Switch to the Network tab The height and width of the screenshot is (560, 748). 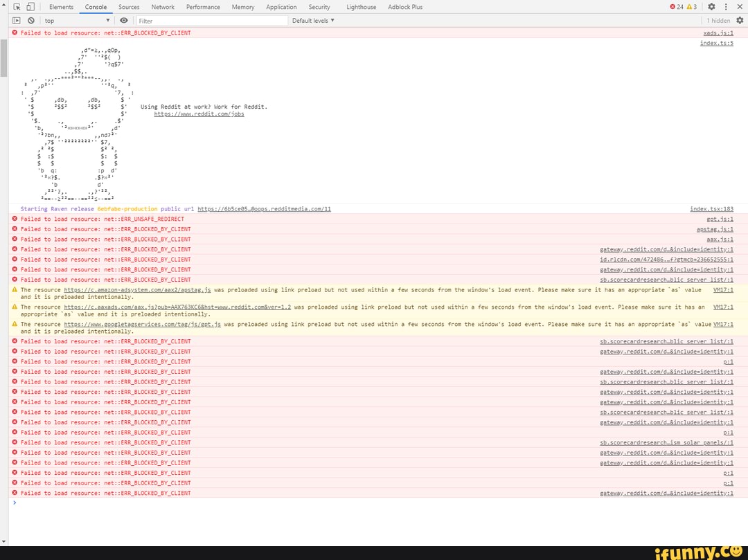point(163,7)
